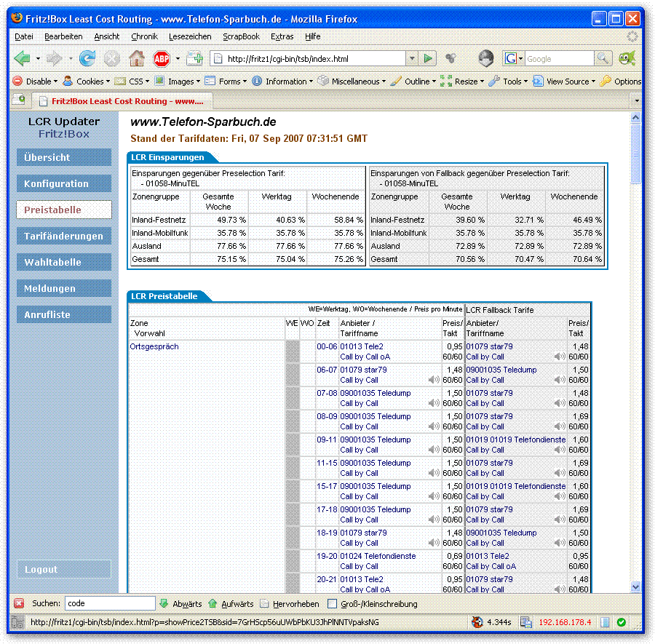
Task: Click the Forward navigation arrow
Action: [x=55, y=58]
